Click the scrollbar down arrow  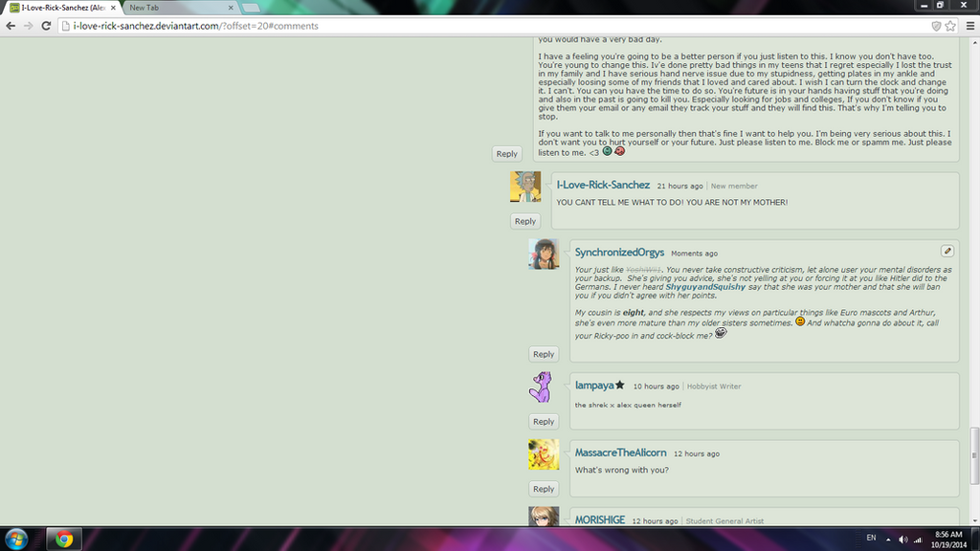(x=974, y=520)
